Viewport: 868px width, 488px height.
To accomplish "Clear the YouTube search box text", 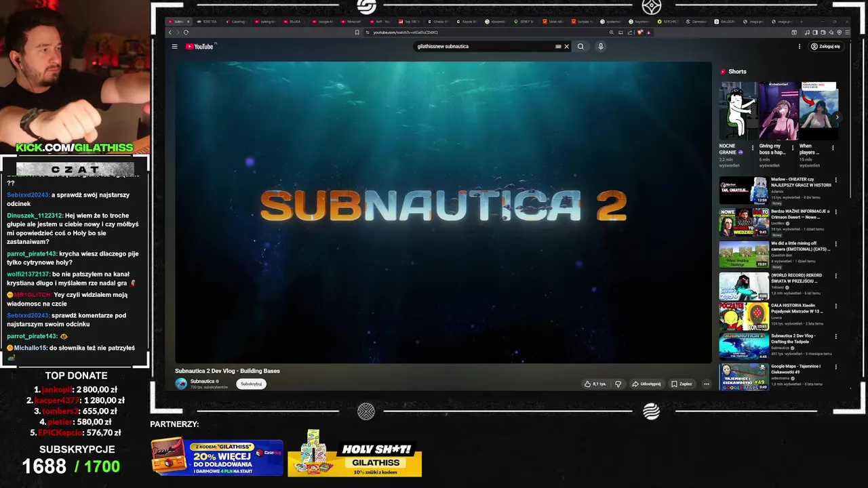I will (x=566, y=47).
